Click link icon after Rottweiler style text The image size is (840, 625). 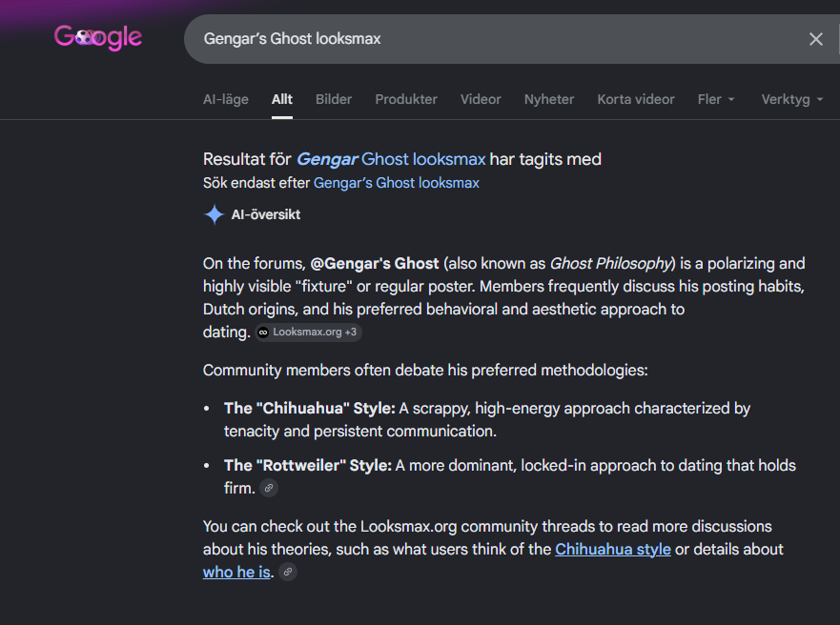pyautogui.click(x=269, y=488)
